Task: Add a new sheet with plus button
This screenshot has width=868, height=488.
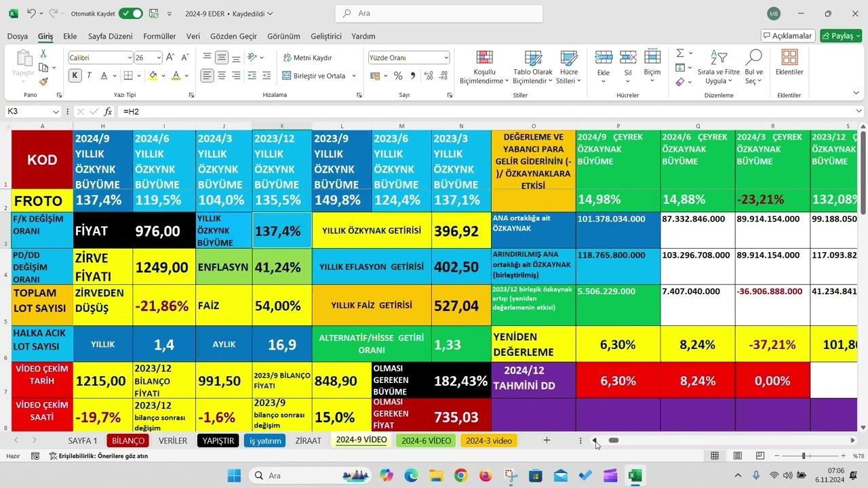Action: (547, 441)
